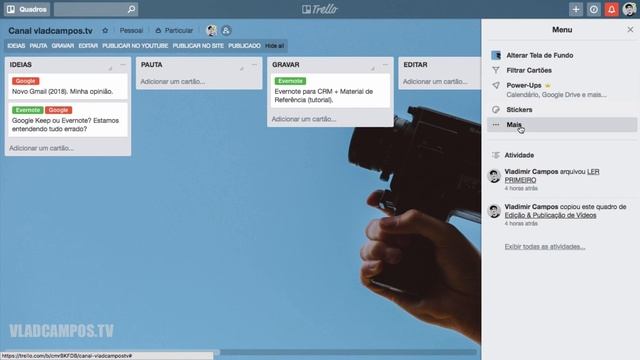Click red Google label on Novo Gmail card

click(x=26, y=81)
